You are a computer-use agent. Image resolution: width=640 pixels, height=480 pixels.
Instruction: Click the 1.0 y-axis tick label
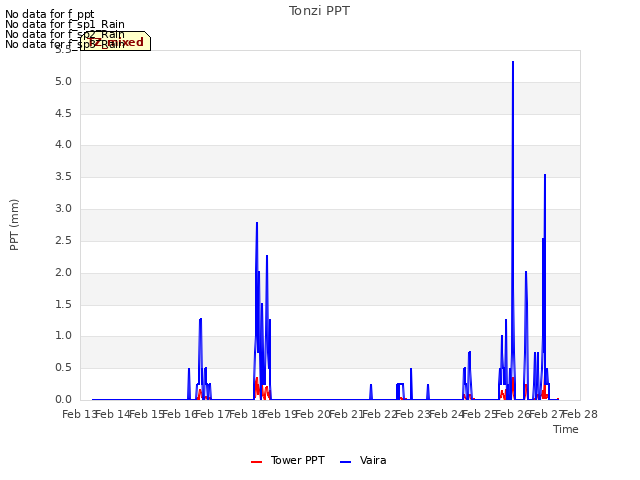(63, 336)
